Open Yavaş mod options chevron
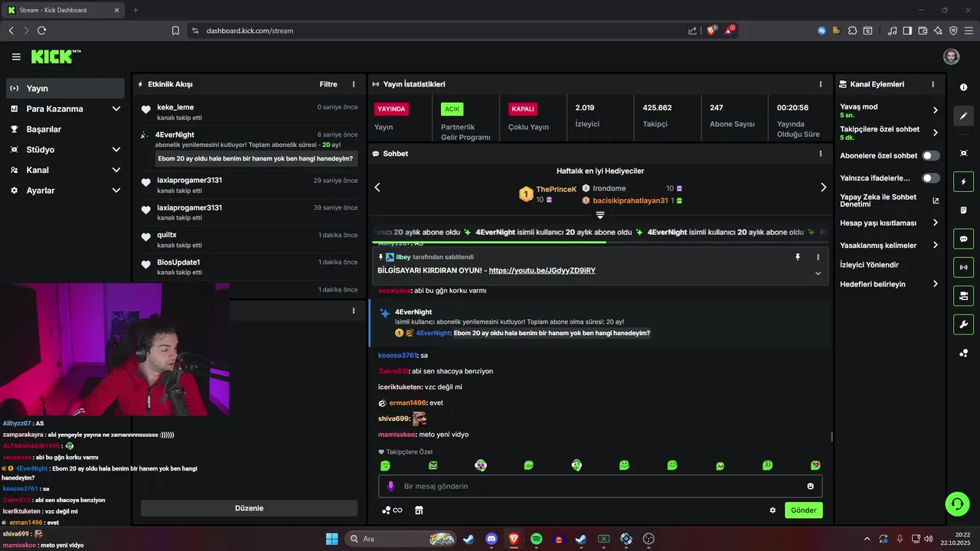This screenshot has width=980, height=551. click(x=935, y=110)
